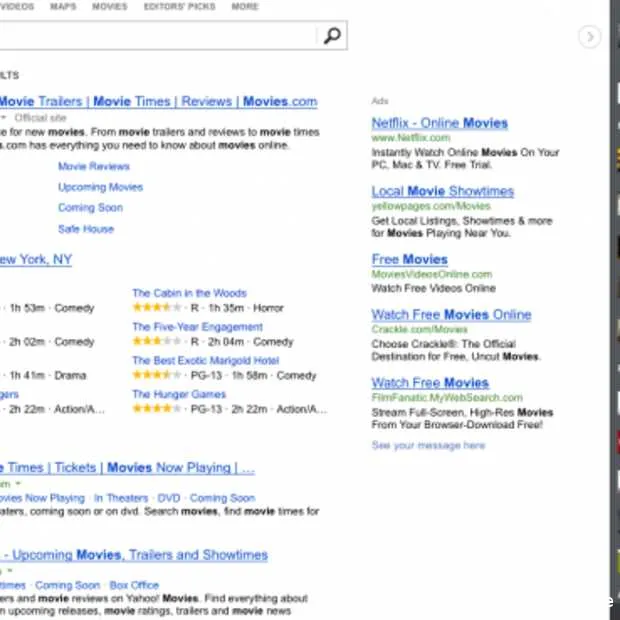Open Watch Free Movies Online Crackle ad

[451, 314]
